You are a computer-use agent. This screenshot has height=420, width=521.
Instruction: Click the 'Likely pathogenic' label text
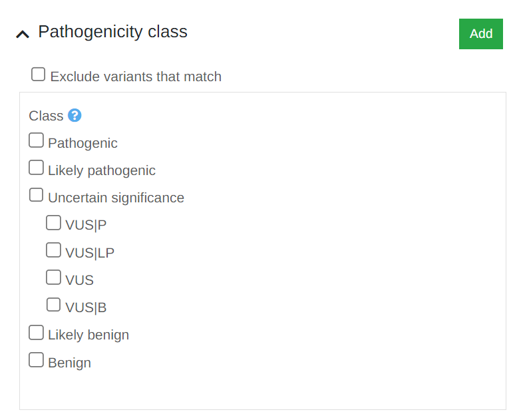(101, 170)
